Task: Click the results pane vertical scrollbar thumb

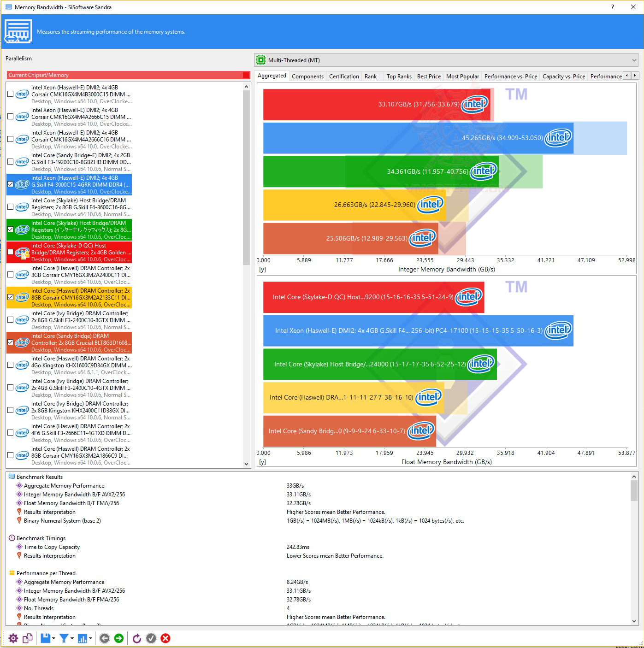Action: (634, 490)
